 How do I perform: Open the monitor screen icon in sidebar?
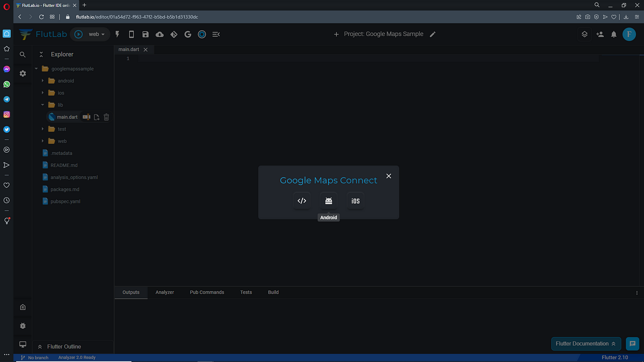click(x=23, y=345)
